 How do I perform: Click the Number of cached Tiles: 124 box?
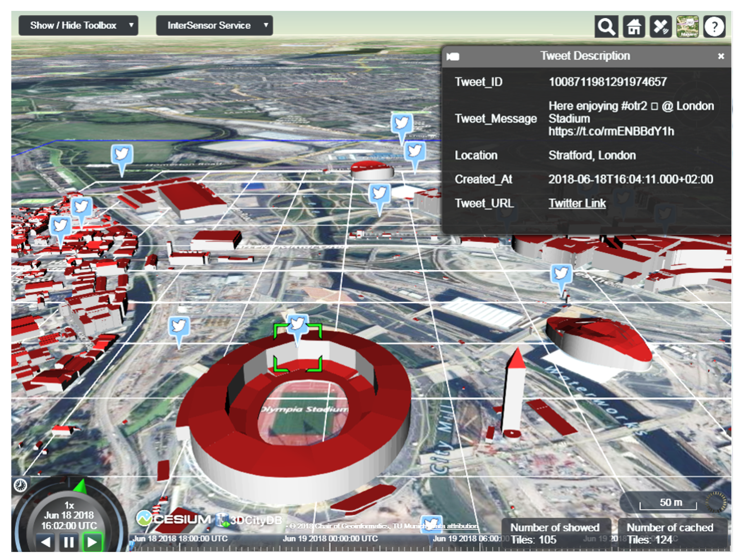point(672,534)
